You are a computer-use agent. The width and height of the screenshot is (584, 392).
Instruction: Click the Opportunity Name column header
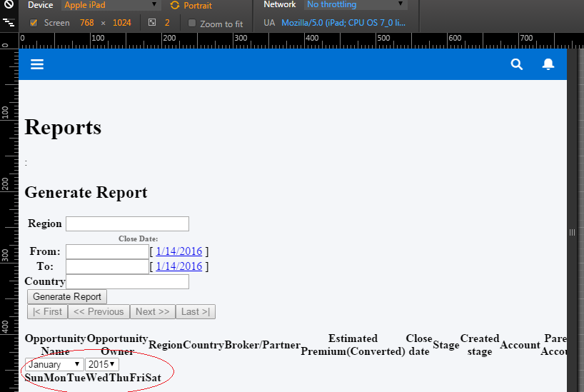55,345
